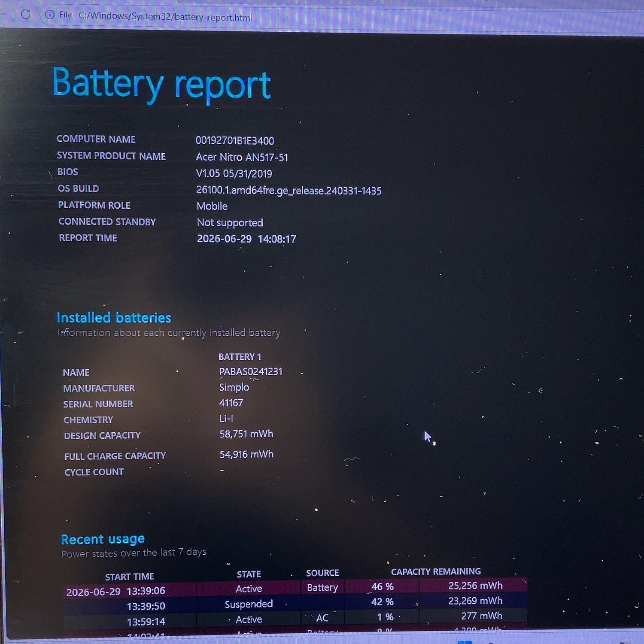Select the 23,269 mWh capacity cell
Screen dimensions: 644x644
475,601
